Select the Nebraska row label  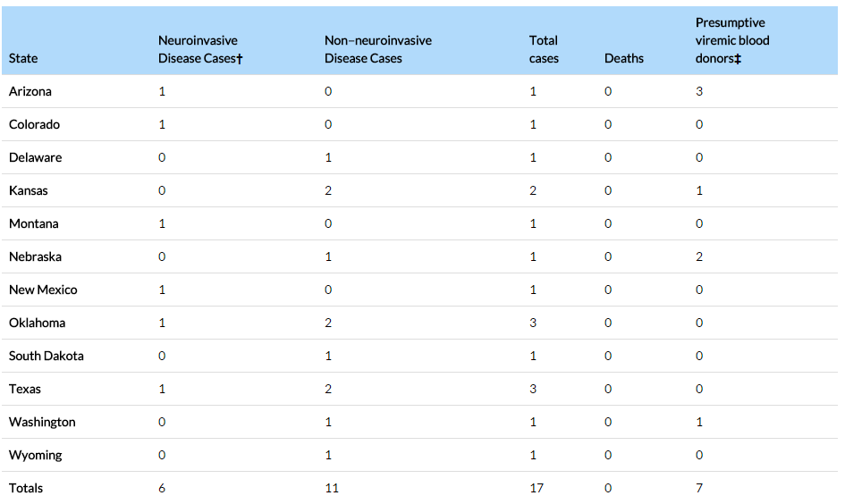(36, 256)
